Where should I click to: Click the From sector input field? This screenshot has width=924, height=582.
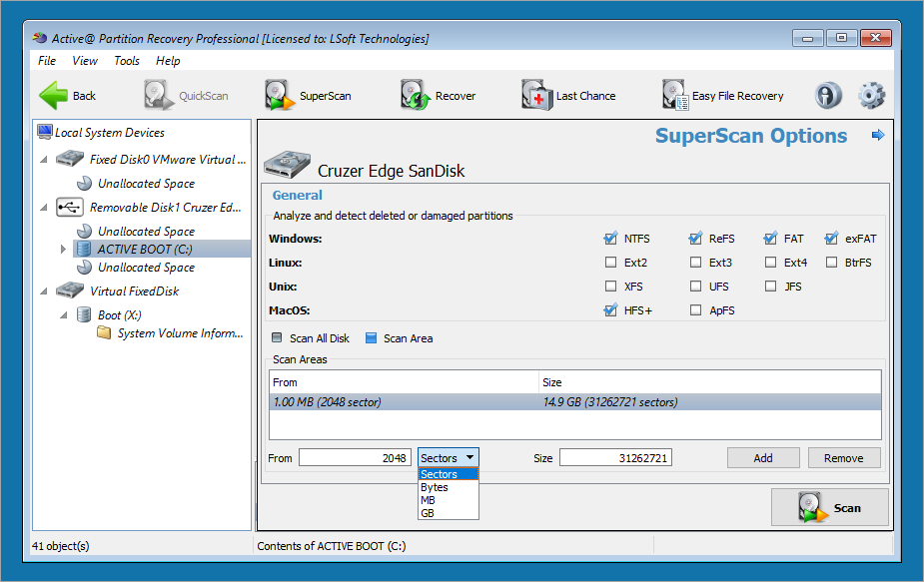tap(355, 457)
